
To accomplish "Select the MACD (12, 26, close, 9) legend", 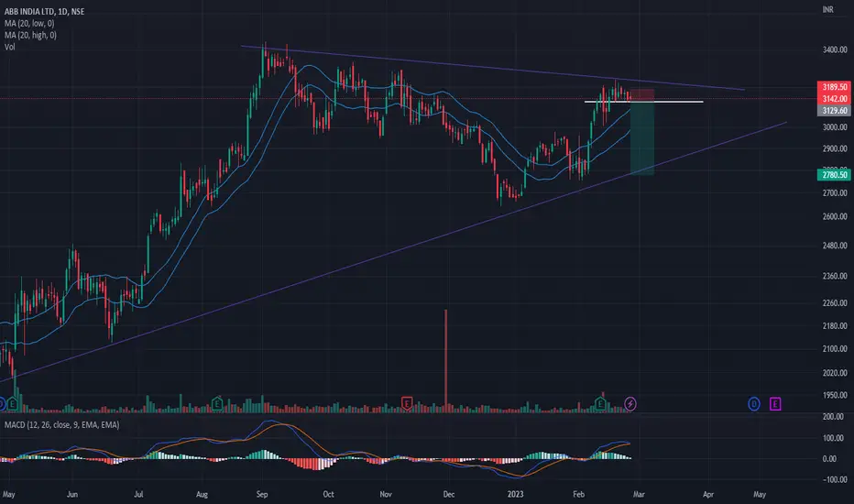I will (61, 424).
